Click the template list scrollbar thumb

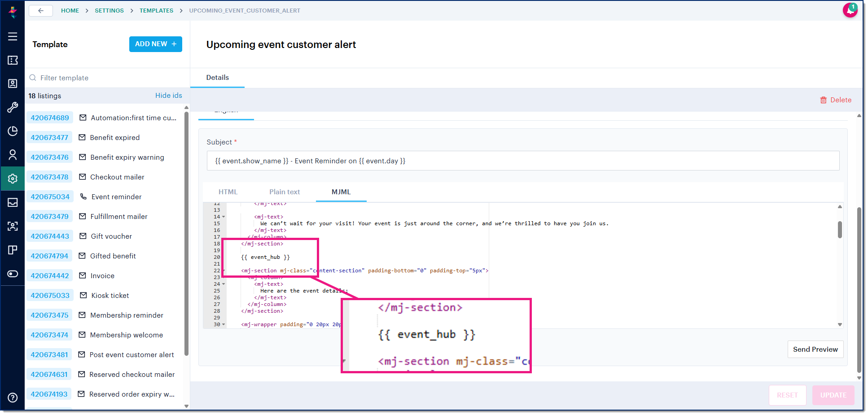click(x=186, y=233)
